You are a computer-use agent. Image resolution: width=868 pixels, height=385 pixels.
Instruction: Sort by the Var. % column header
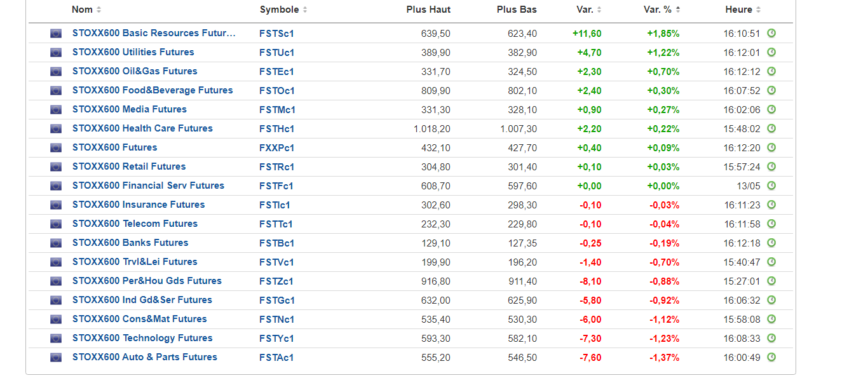tap(661, 10)
